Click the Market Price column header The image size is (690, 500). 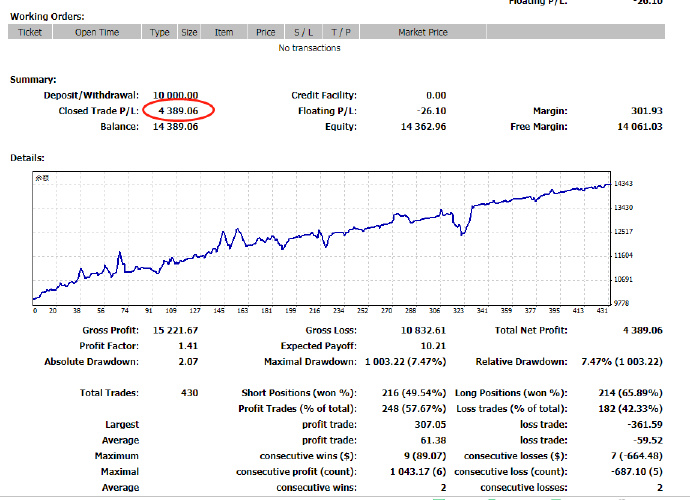coord(422,32)
